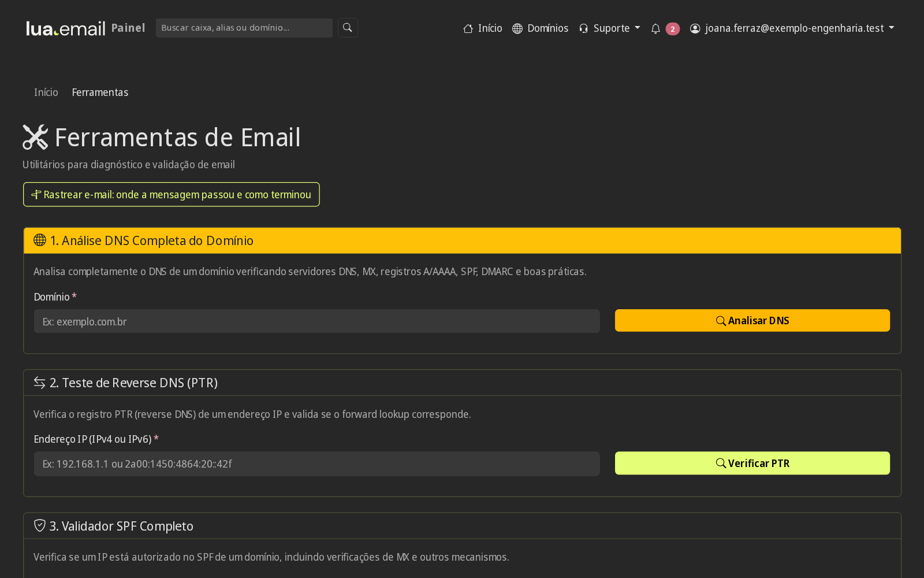Click the arrows icon beside Teste de Reverse DNS

[x=39, y=383]
